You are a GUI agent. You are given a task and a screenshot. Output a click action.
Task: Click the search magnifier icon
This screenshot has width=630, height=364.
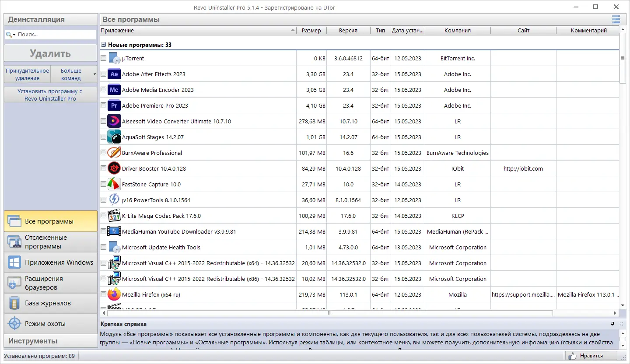10,35
